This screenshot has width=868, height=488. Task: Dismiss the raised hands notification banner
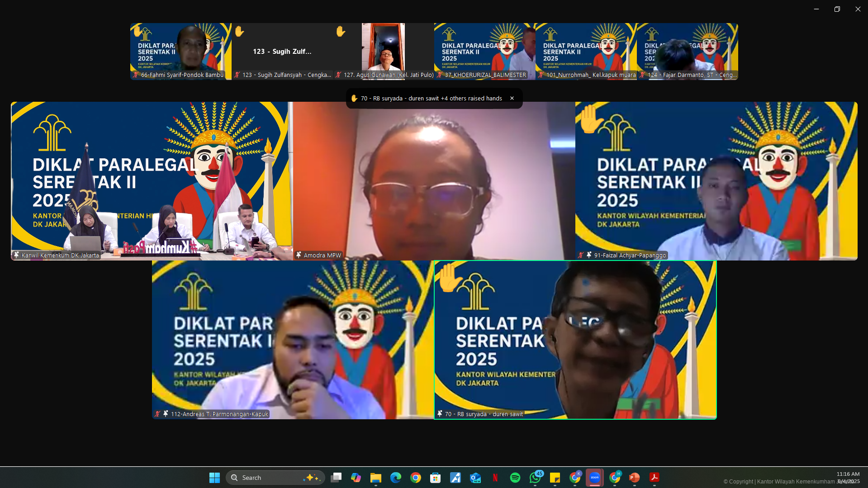pos(512,98)
